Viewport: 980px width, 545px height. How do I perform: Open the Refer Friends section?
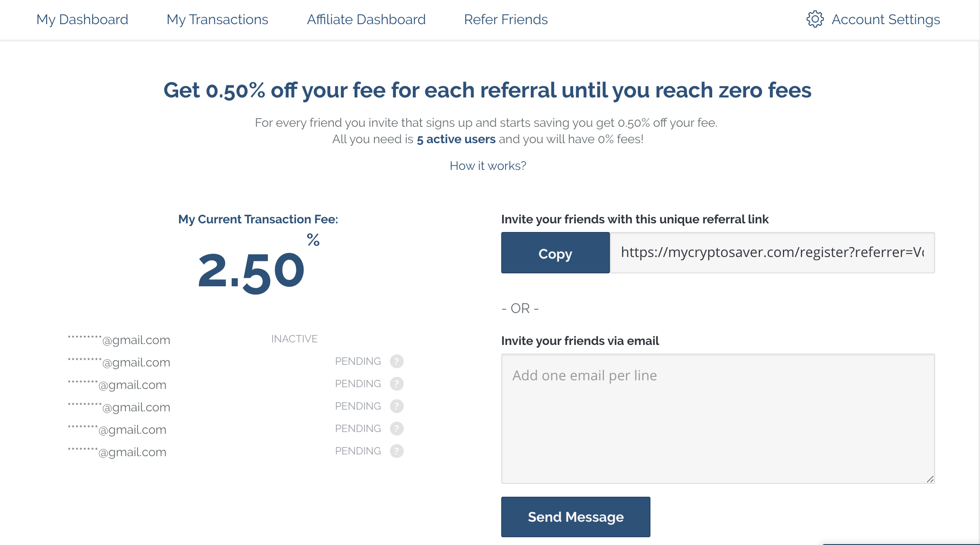(x=505, y=19)
